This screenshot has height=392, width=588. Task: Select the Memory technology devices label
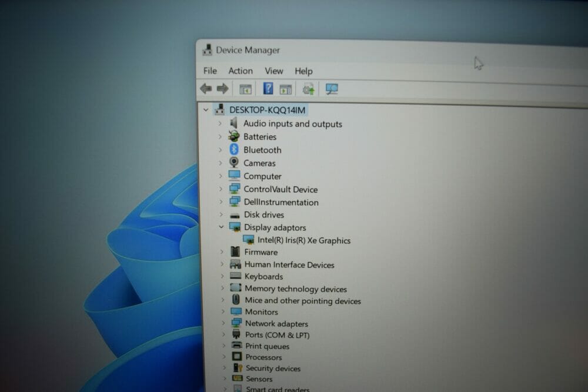pyautogui.click(x=296, y=289)
